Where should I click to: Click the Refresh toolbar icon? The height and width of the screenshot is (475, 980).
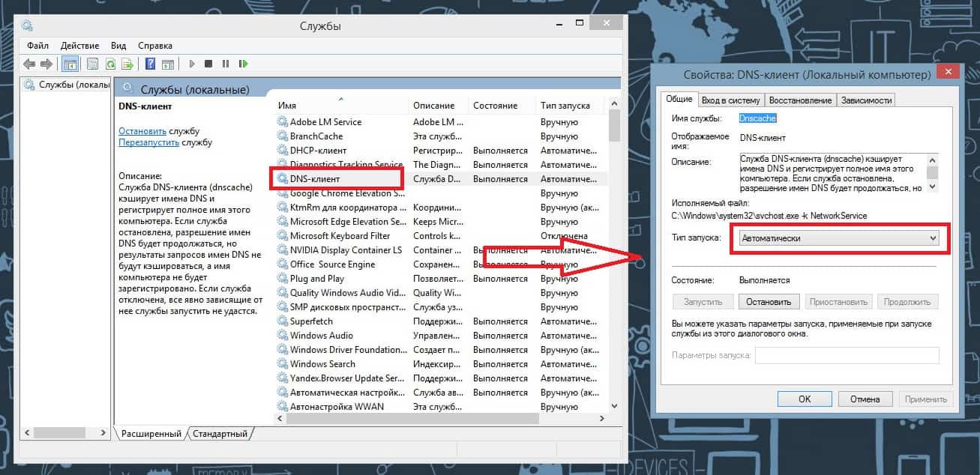(x=110, y=64)
